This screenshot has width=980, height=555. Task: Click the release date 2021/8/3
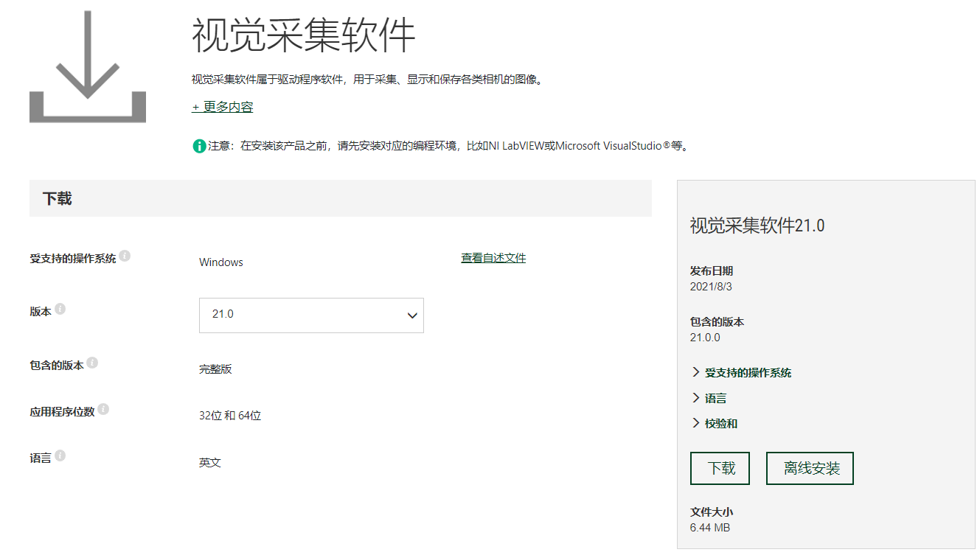(711, 286)
